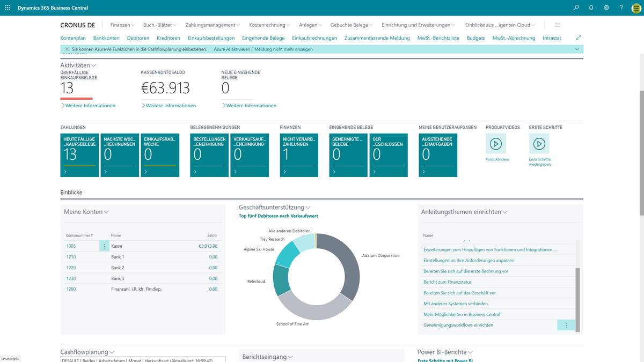Viewport: 644px width, 362px height.
Task: Go to Eingehende Belege page
Action: [264, 38]
